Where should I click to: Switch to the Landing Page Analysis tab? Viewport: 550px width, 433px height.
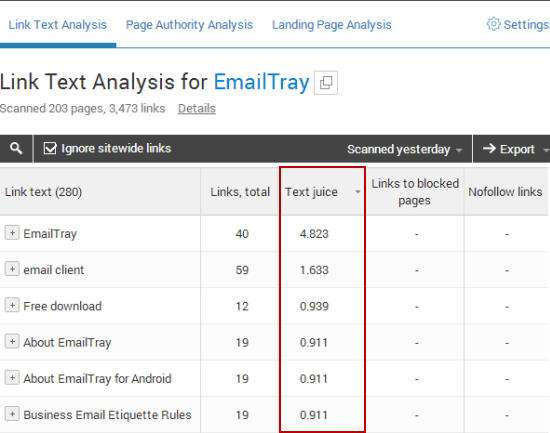pos(332,25)
